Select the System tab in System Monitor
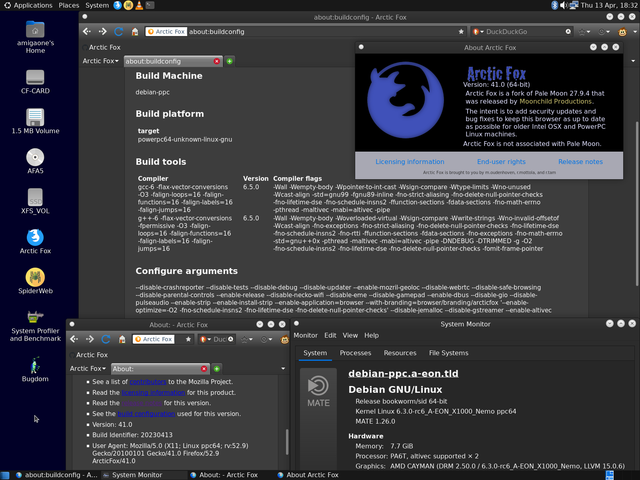The image size is (640, 480). point(315,353)
